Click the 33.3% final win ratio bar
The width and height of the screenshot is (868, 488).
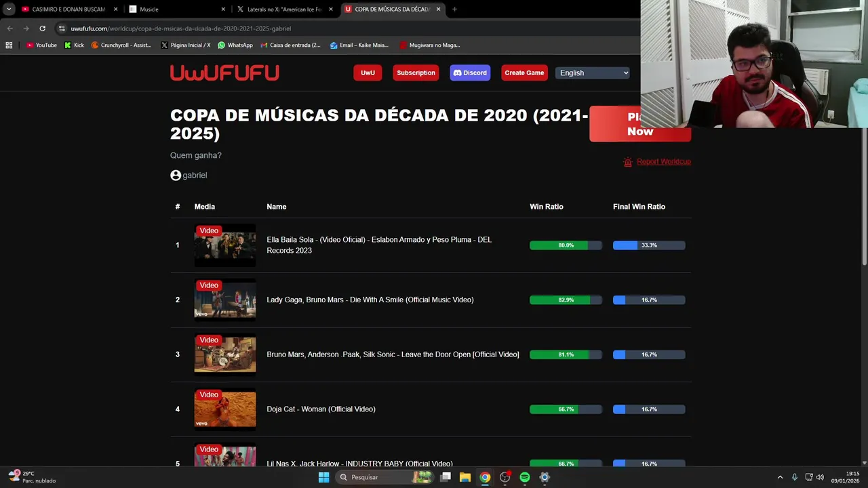point(649,245)
